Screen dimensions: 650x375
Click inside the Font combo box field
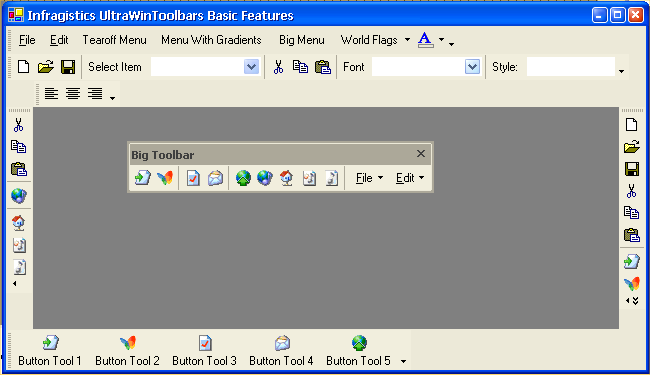[x=418, y=67]
